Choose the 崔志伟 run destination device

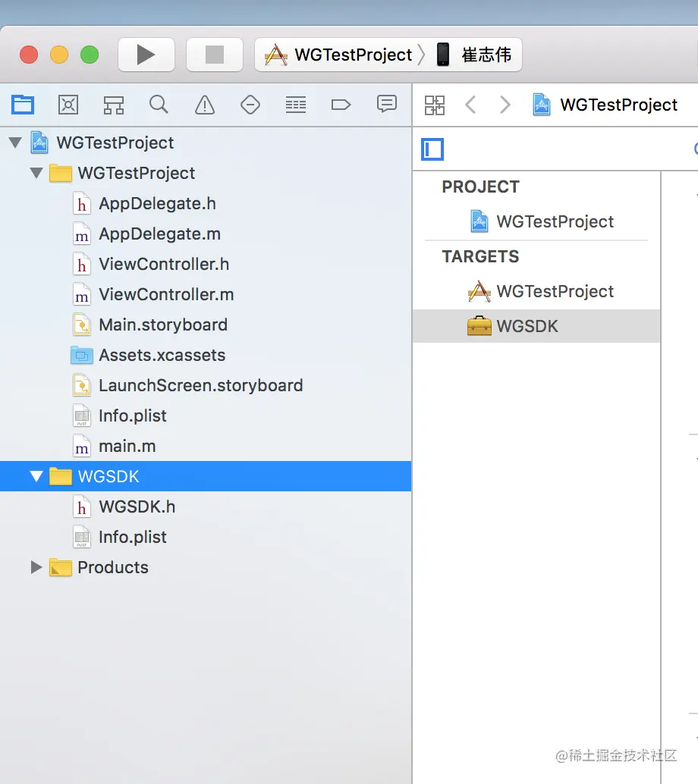[473, 55]
